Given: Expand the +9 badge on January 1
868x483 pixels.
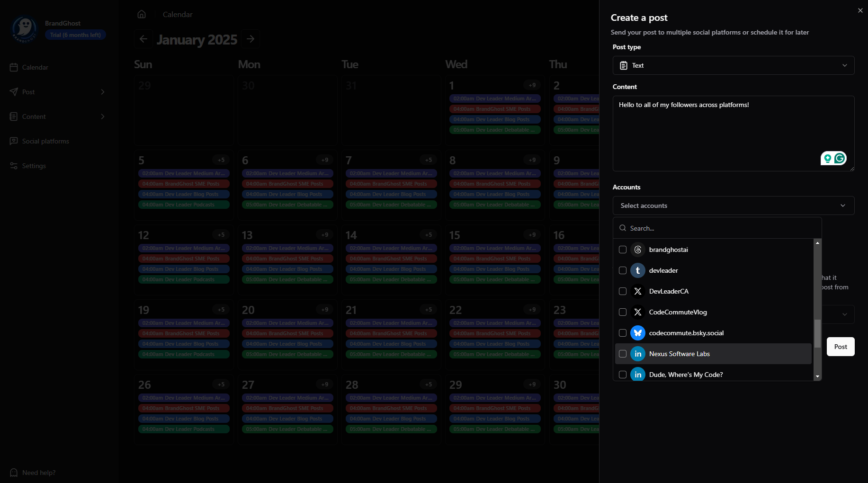Looking at the screenshot, I should coord(532,85).
